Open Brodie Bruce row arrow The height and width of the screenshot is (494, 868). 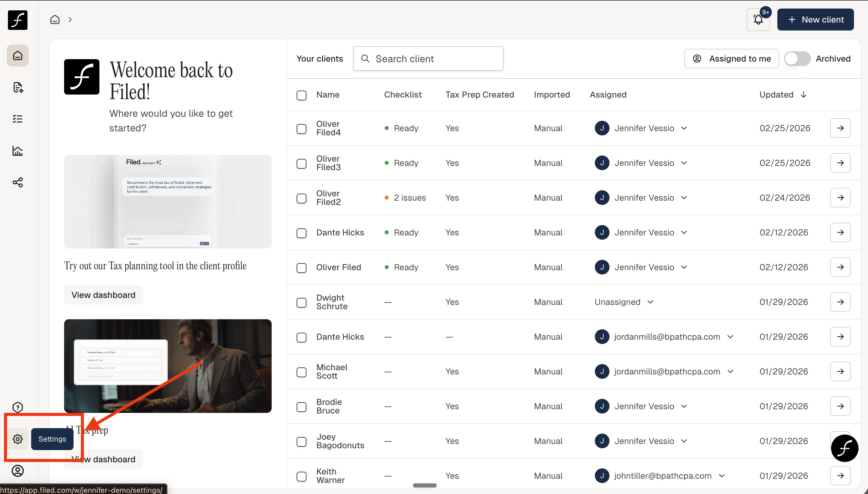pyautogui.click(x=840, y=406)
